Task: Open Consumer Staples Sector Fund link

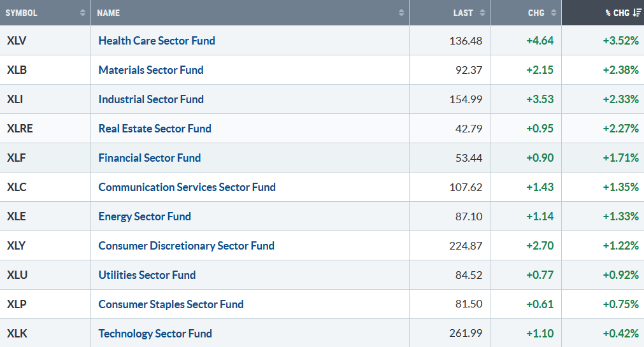Action: (171, 304)
